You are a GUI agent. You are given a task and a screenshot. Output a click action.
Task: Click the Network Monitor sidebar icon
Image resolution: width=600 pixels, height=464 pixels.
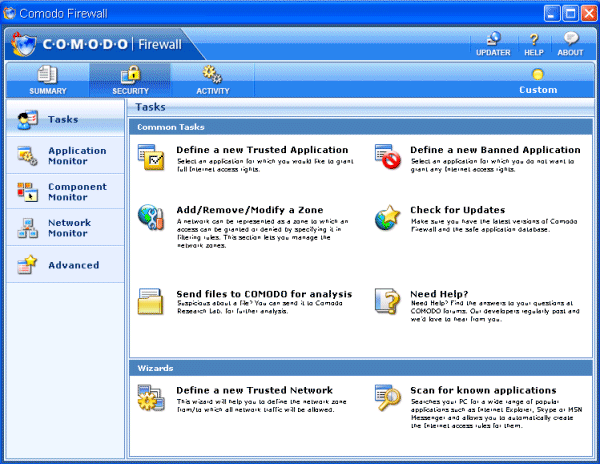point(28,228)
